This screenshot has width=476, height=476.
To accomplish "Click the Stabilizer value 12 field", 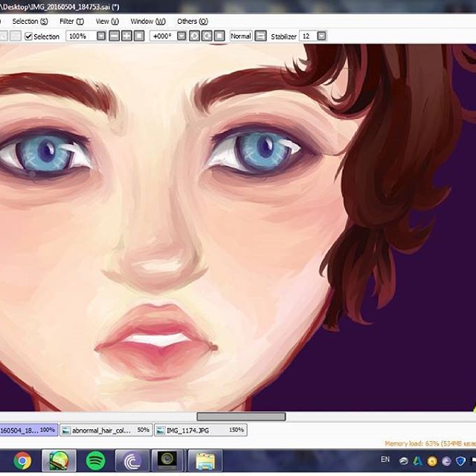I will click(x=308, y=36).
